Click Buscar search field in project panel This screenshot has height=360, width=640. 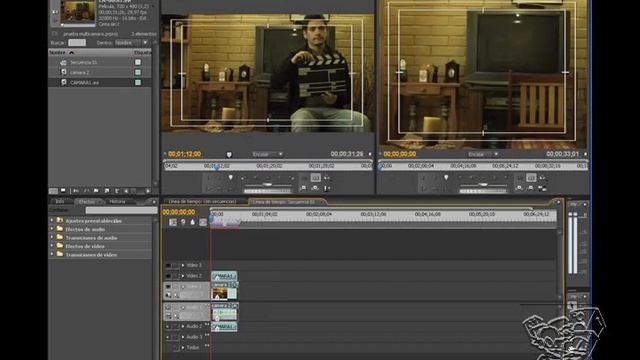click(77, 42)
